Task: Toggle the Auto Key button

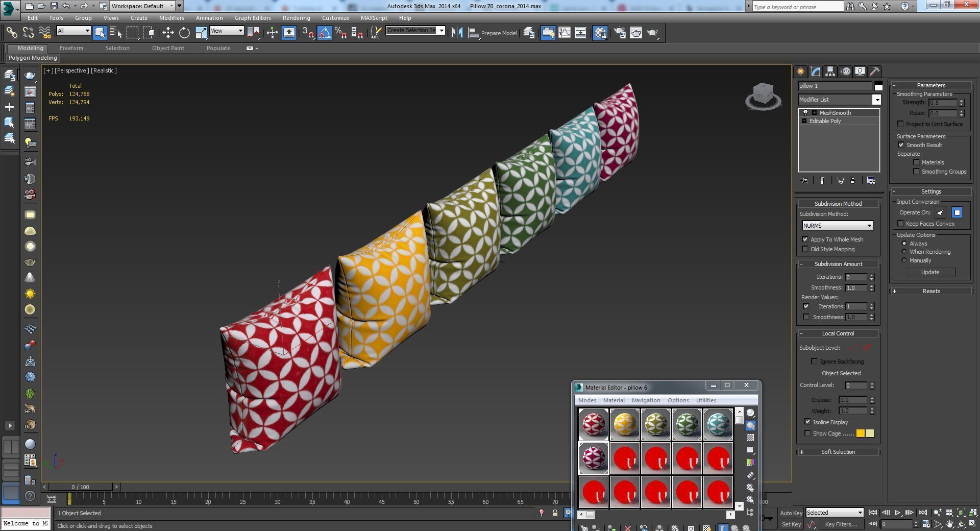Action: click(791, 513)
